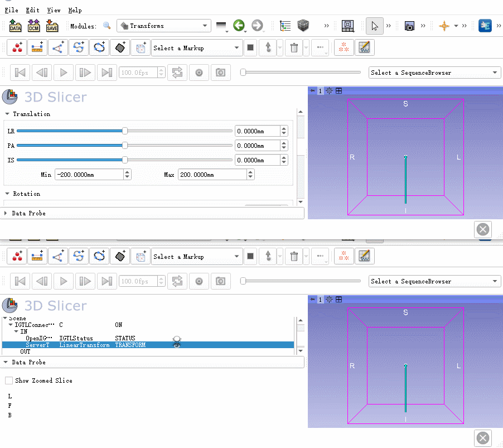The image size is (503, 448).
Task: Open the Help menu
Action: point(75,9)
